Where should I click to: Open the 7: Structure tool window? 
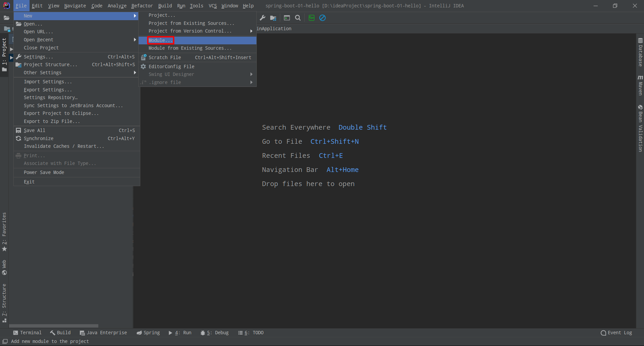click(4, 303)
